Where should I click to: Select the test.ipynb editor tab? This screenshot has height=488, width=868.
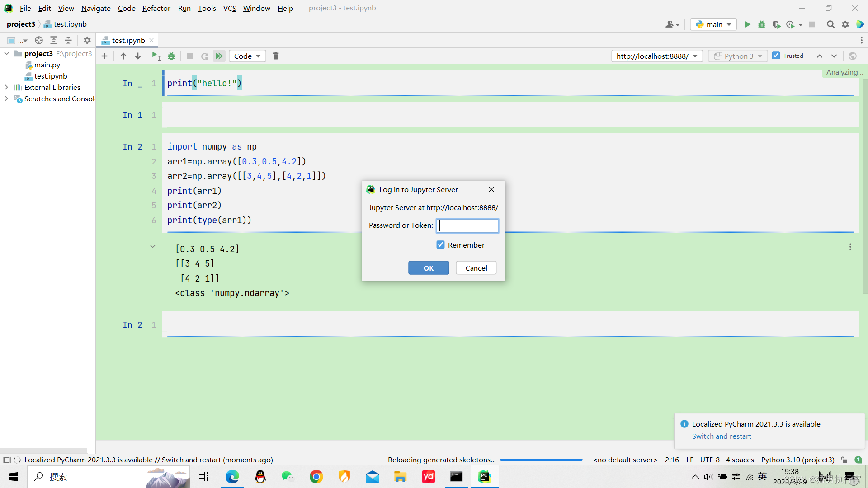pyautogui.click(x=128, y=40)
